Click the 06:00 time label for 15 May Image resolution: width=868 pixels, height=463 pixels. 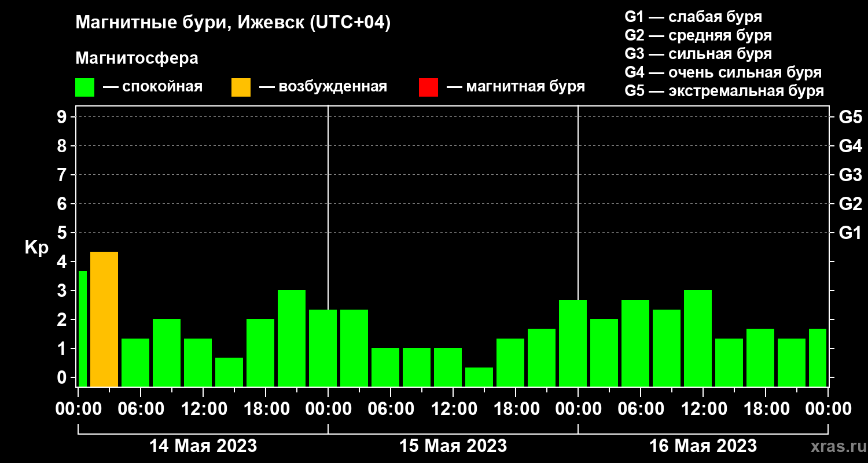[391, 409]
